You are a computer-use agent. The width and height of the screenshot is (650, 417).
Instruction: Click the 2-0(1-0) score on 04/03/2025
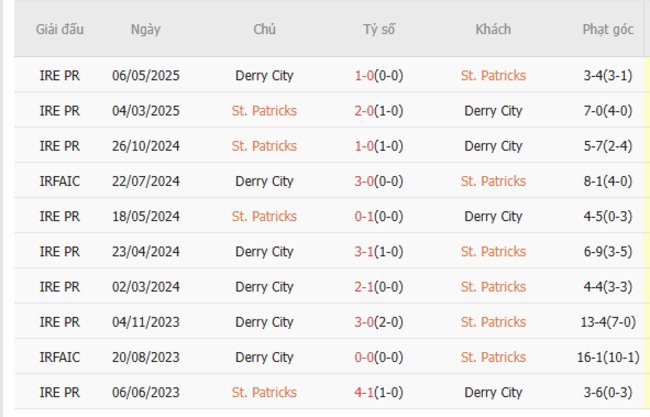click(x=379, y=111)
